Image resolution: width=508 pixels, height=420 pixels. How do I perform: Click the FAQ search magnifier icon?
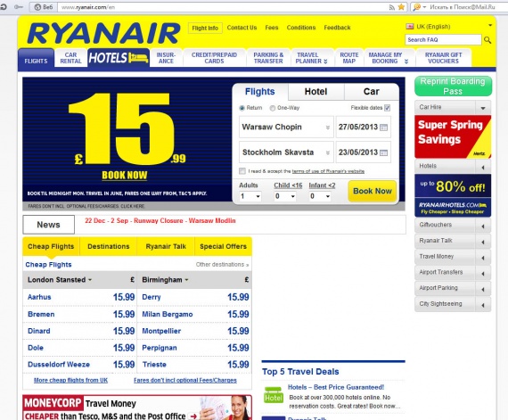(x=487, y=40)
